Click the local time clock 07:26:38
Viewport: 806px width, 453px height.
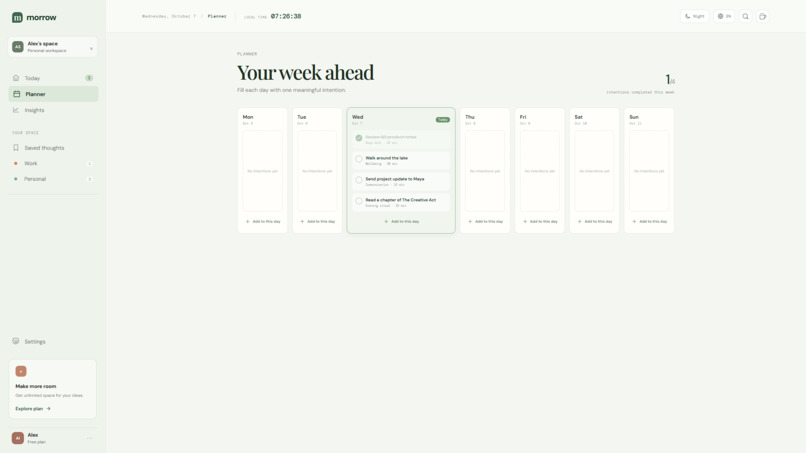[x=286, y=16]
